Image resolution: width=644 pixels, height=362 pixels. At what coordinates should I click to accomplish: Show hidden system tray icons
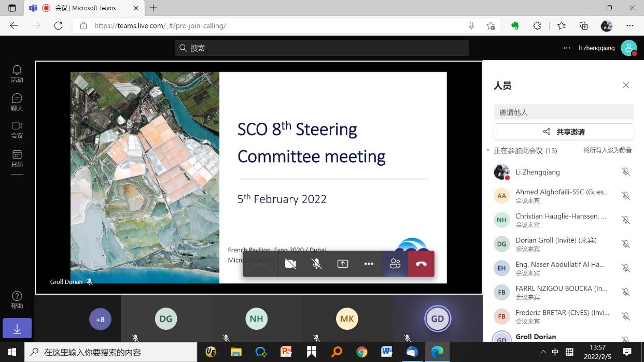pos(543,352)
